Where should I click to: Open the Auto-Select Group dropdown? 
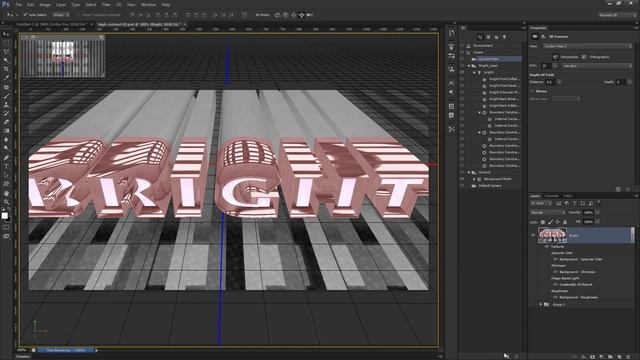pyautogui.click(x=61, y=15)
